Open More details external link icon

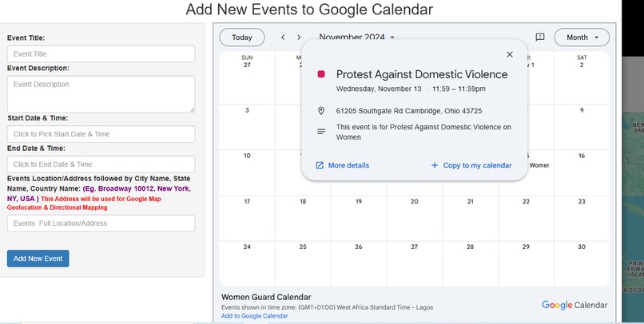(320, 165)
